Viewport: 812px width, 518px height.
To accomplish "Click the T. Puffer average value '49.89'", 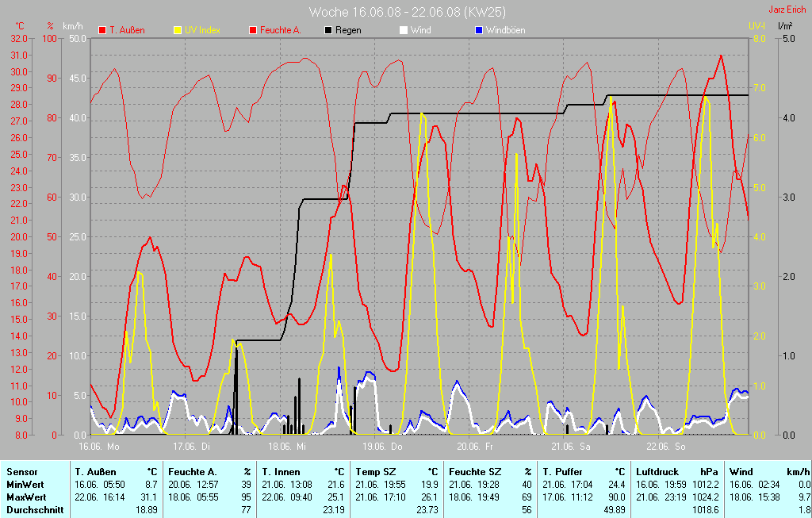I will pyautogui.click(x=614, y=510).
